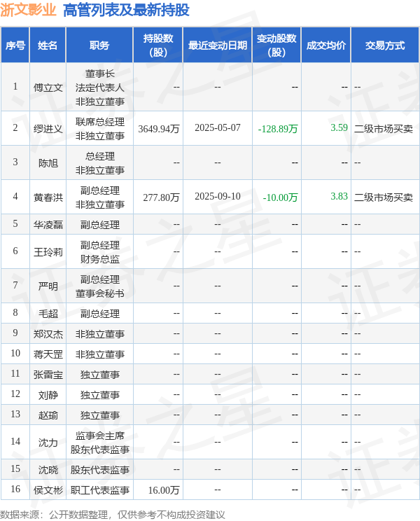Click holding value 3649.94万

pos(159,129)
